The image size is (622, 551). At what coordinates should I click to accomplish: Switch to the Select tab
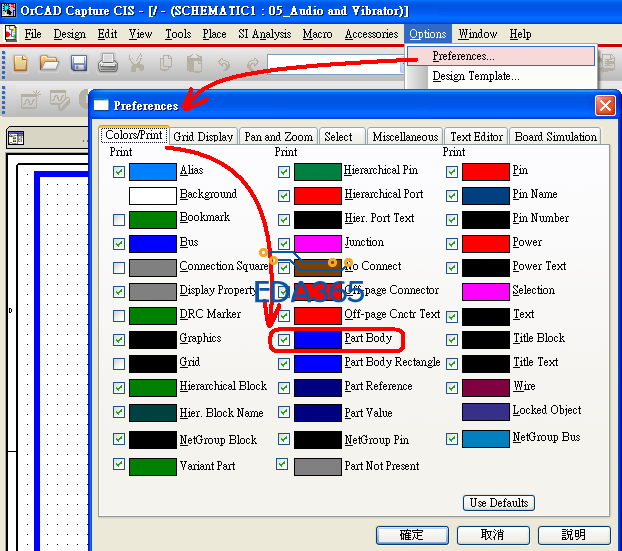coord(342,136)
